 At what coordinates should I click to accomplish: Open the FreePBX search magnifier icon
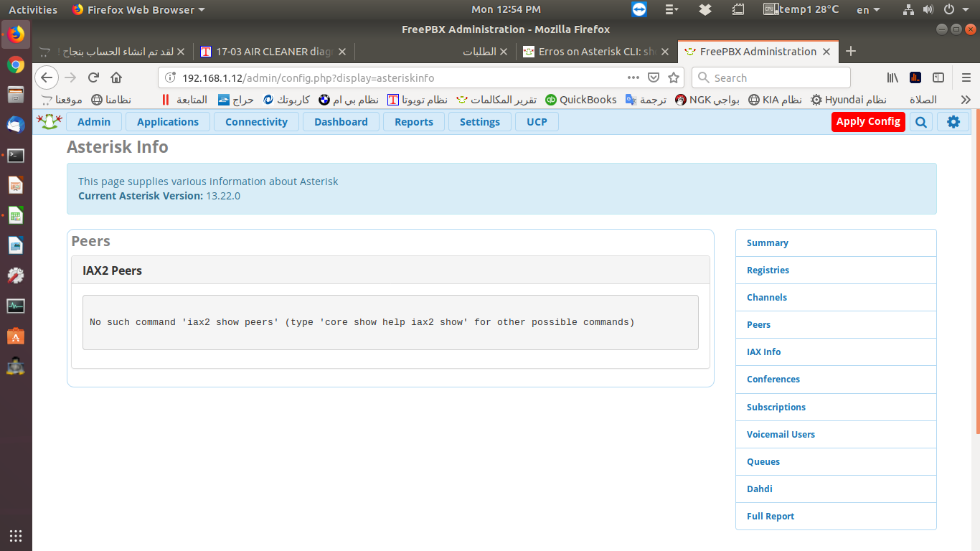pyautogui.click(x=920, y=122)
